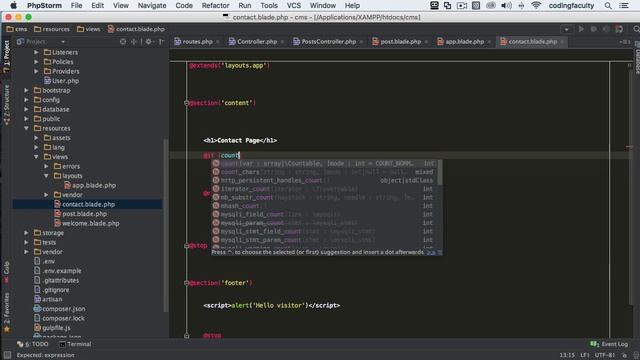The height and width of the screenshot is (360, 640).
Task: Choose iterator_count completion suggestion
Action: [x=324, y=189]
